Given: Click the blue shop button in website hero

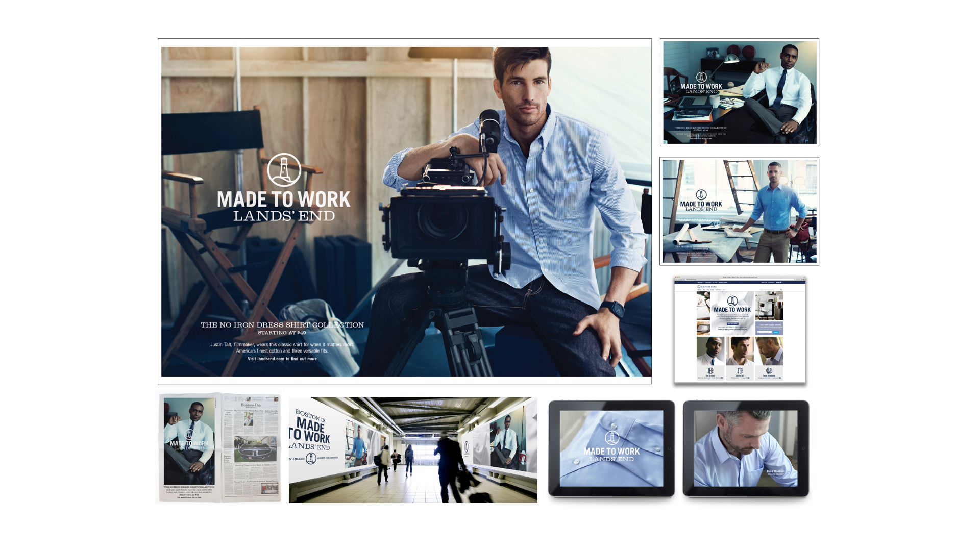Looking at the screenshot, I should coord(732,324).
